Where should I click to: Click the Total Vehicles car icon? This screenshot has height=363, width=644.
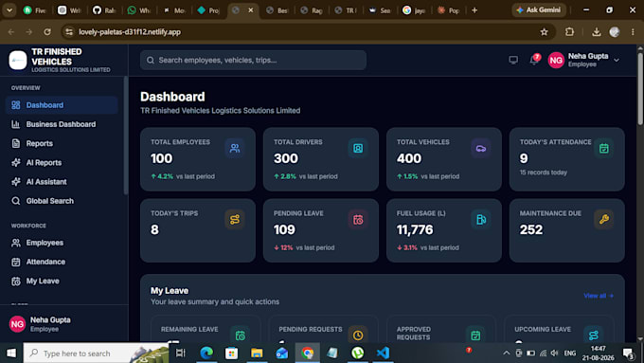[481, 148]
